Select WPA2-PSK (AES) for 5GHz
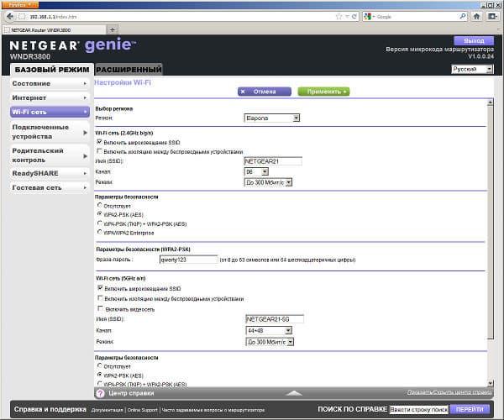This screenshot has height=420, width=504. 100,375
